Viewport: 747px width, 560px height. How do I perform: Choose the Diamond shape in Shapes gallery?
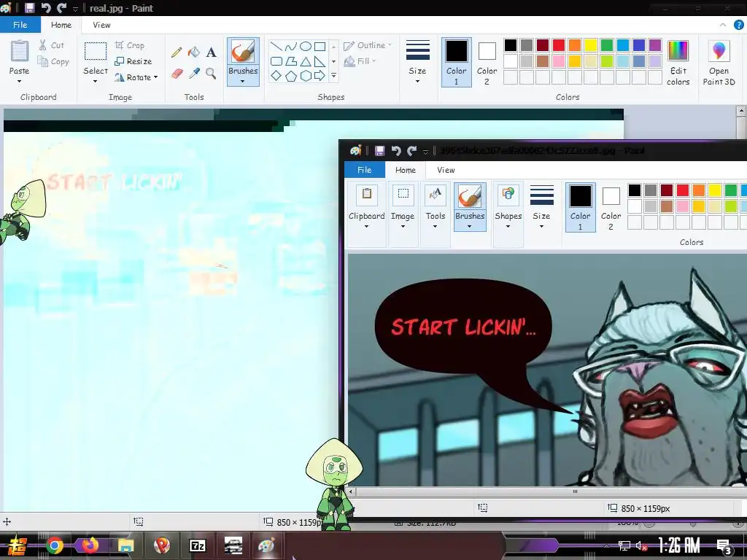(x=276, y=76)
